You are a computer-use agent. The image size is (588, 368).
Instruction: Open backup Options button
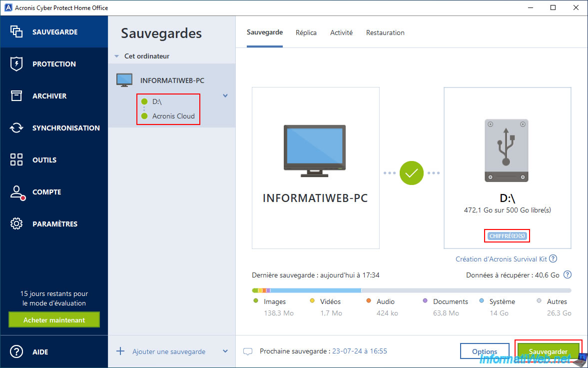485,352
